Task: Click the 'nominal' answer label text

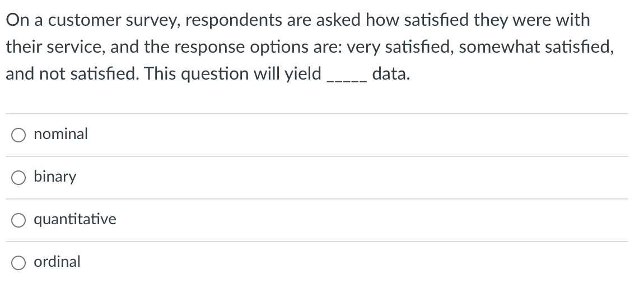Action: point(61,134)
